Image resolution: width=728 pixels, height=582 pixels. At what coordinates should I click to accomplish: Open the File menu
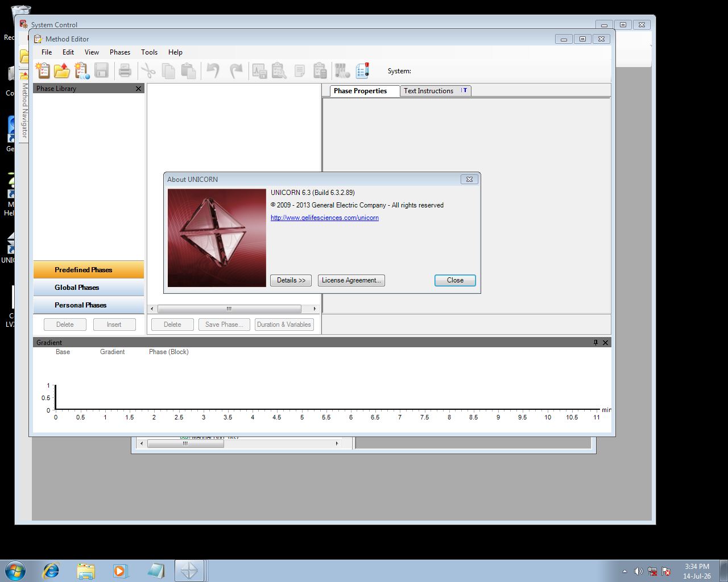tap(47, 52)
